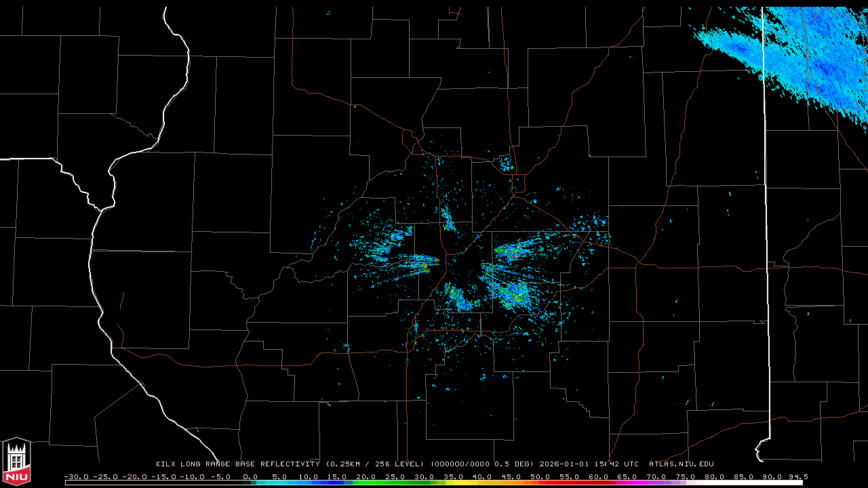868x488 pixels.
Task: Click the KILX Long Range Base Reflectivity title
Action: (x=237, y=464)
